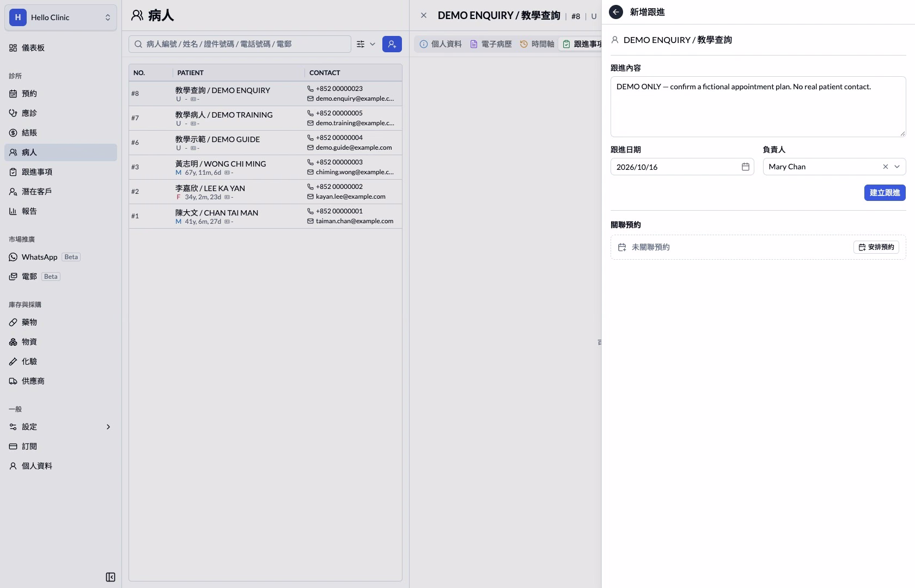The width and height of the screenshot is (915, 588).
Task: Open WhatsApp marketing in the sidebar
Action: (x=60, y=257)
